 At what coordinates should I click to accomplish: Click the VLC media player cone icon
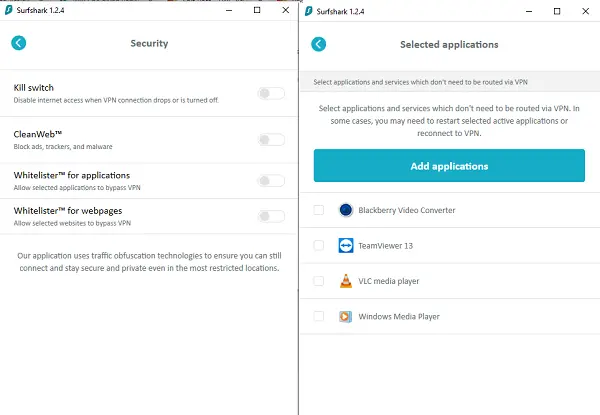click(x=346, y=281)
